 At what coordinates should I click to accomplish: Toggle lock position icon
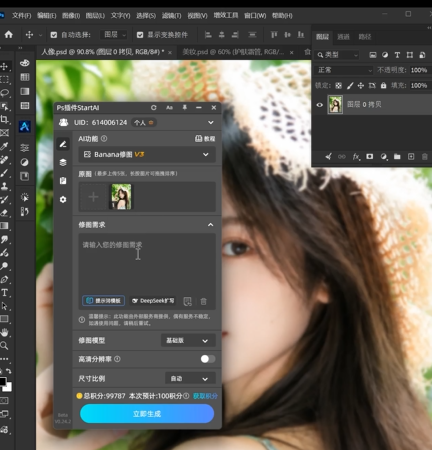coord(361,86)
